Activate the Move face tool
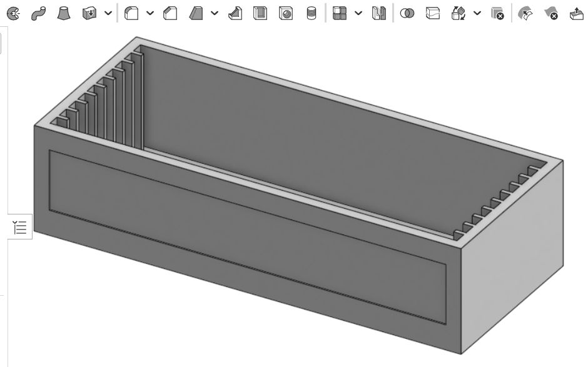 click(x=576, y=14)
